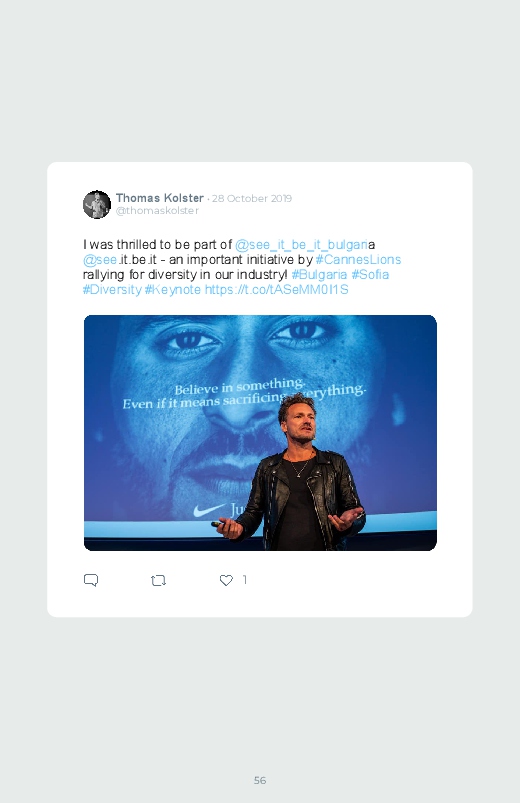The image size is (520, 803).
Task: Click the Nike swoosh logo in photo
Action: point(209,510)
